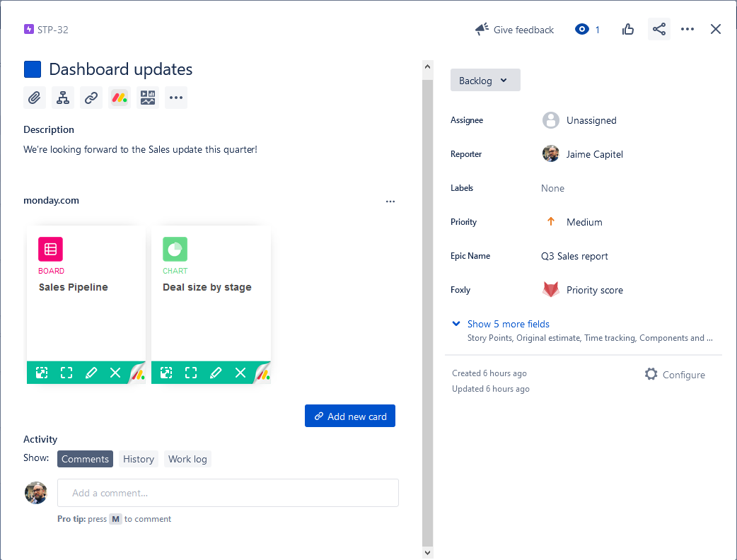This screenshot has width=737, height=560.
Task: Click fullscreen icon on Deal size card
Action: (x=191, y=373)
